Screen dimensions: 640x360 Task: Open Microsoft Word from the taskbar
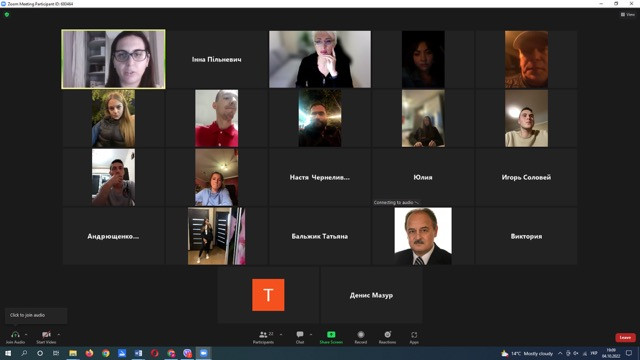138,353
